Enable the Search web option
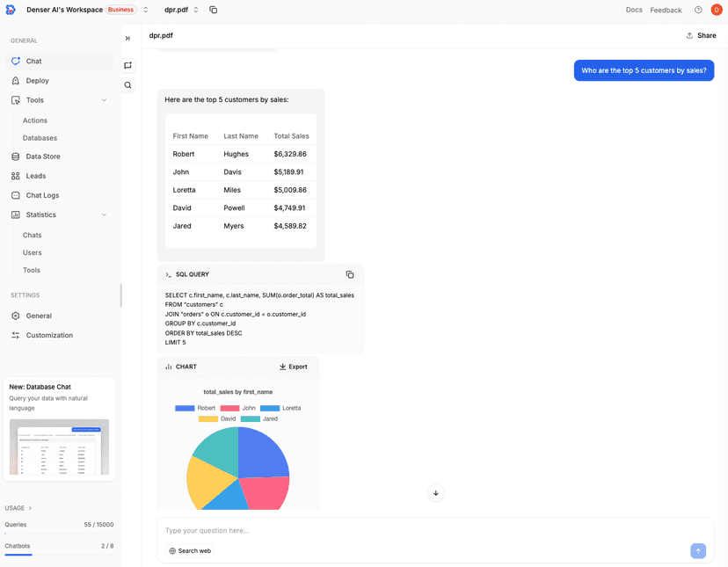 [189, 551]
